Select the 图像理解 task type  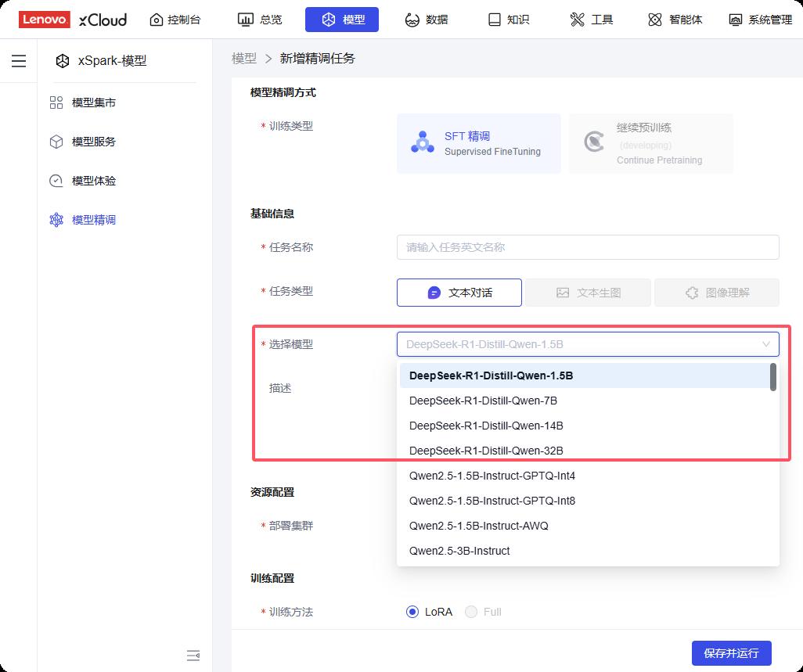point(717,293)
